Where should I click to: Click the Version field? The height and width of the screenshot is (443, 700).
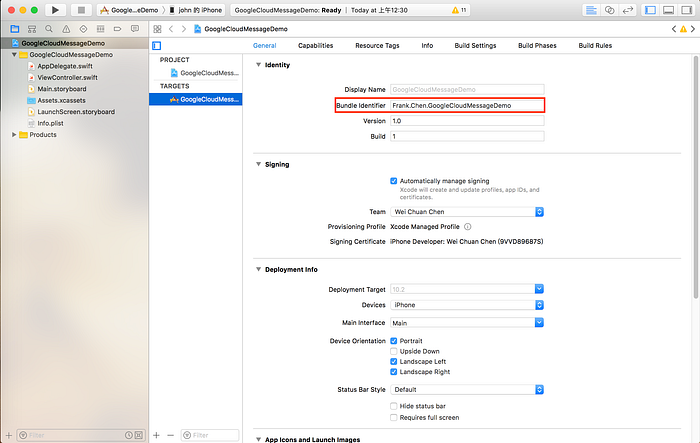click(x=467, y=121)
